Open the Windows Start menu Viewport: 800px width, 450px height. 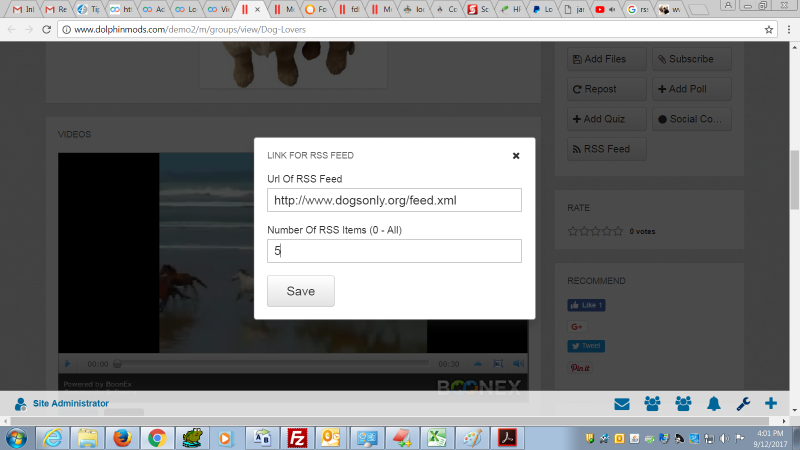[17, 438]
